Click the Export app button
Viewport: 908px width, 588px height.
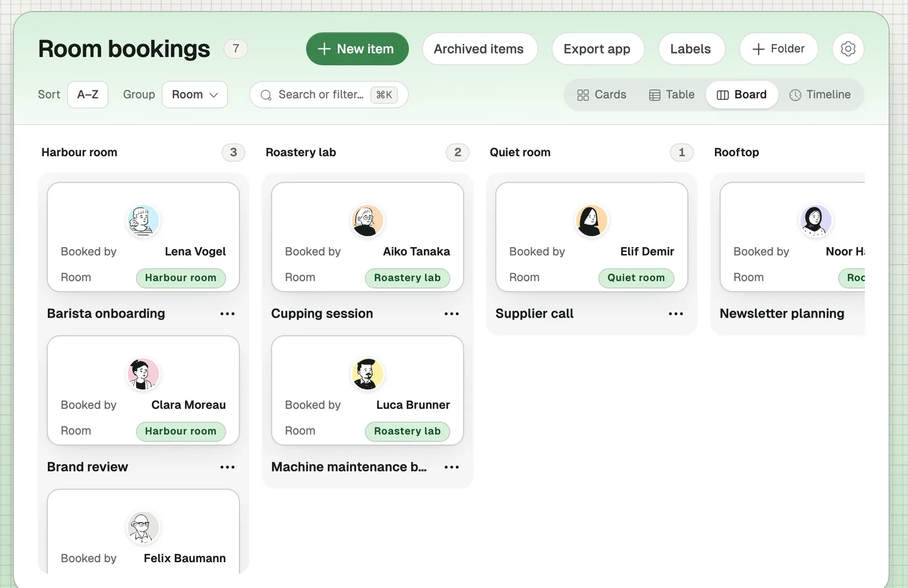[597, 49]
